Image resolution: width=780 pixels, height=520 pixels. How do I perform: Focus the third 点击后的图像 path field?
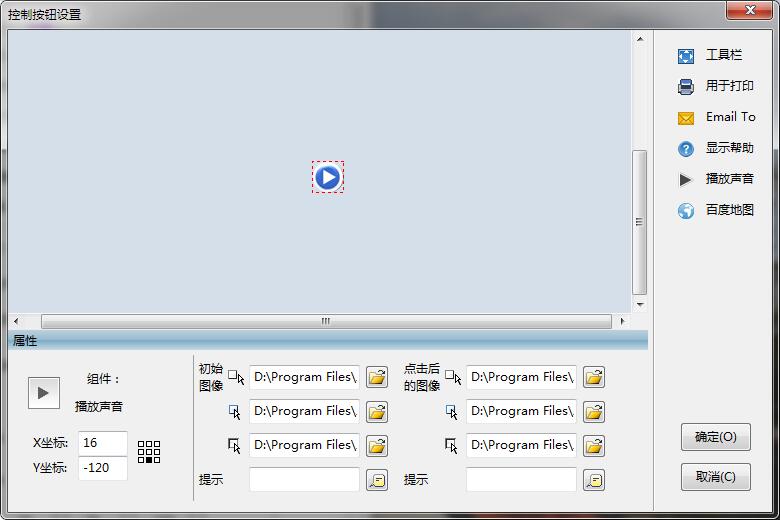tap(521, 445)
